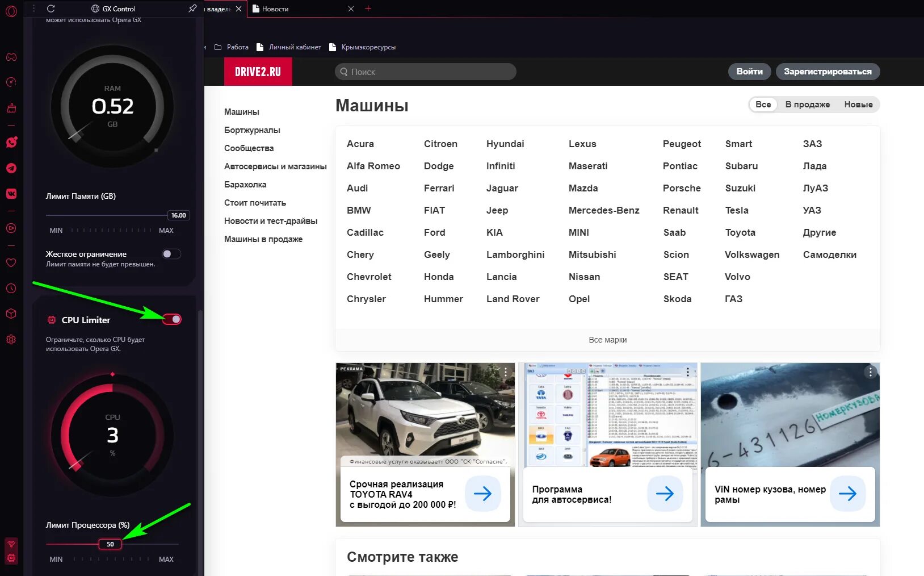Open GX Corner gamepad icon in sidebar
924x576 pixels.
pos(11,57)
